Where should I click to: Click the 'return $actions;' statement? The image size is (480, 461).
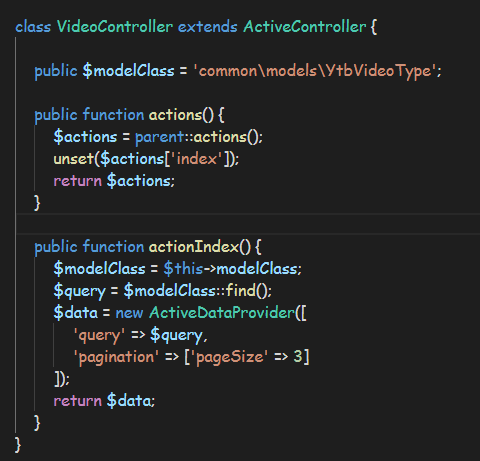pos(114,181)
